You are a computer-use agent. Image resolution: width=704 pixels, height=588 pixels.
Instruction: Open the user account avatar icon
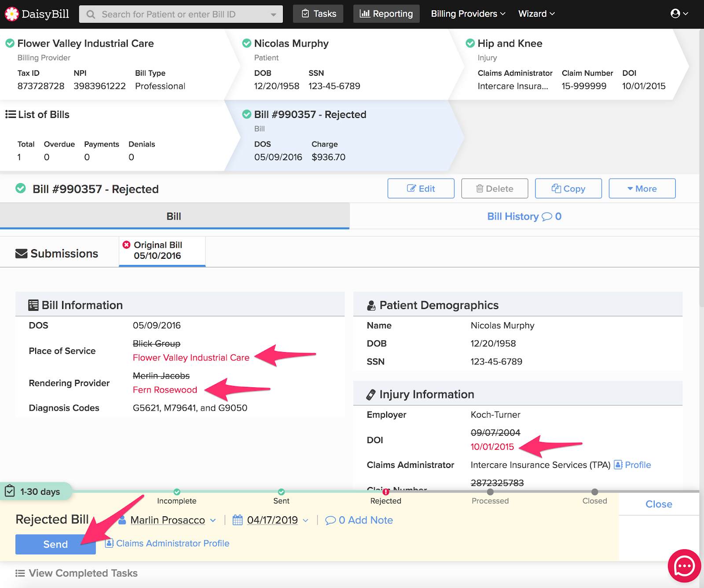(675, 14)
